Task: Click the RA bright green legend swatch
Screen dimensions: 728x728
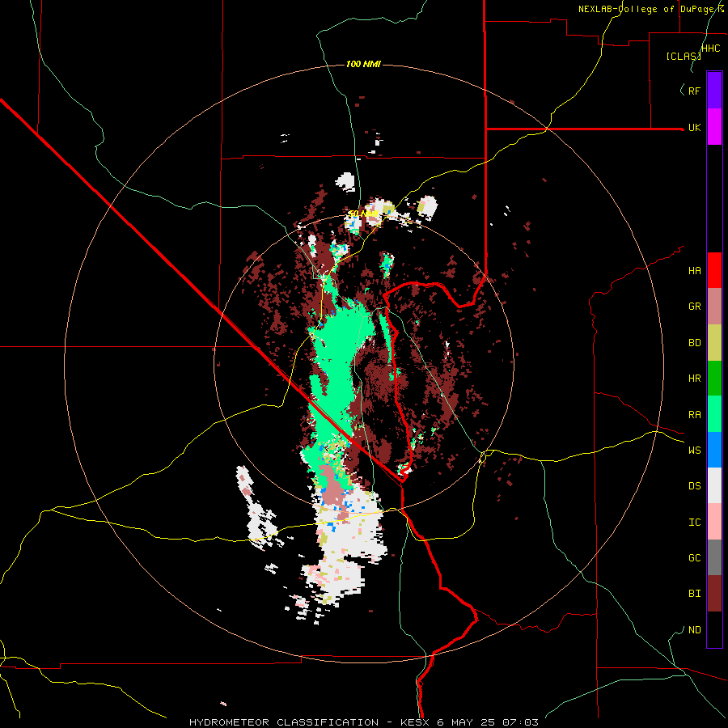Action: click(x=714, y=414)
